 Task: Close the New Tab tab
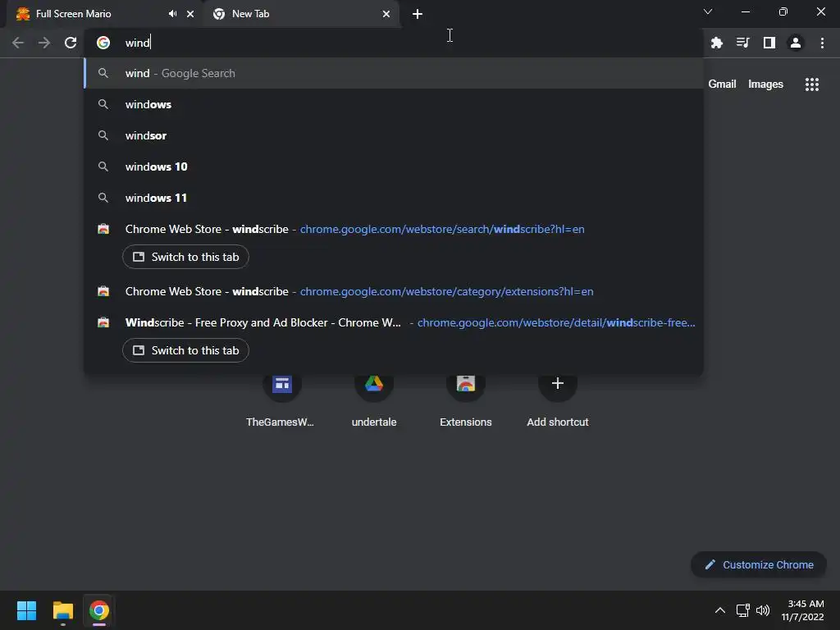click(x=386, y=14)
